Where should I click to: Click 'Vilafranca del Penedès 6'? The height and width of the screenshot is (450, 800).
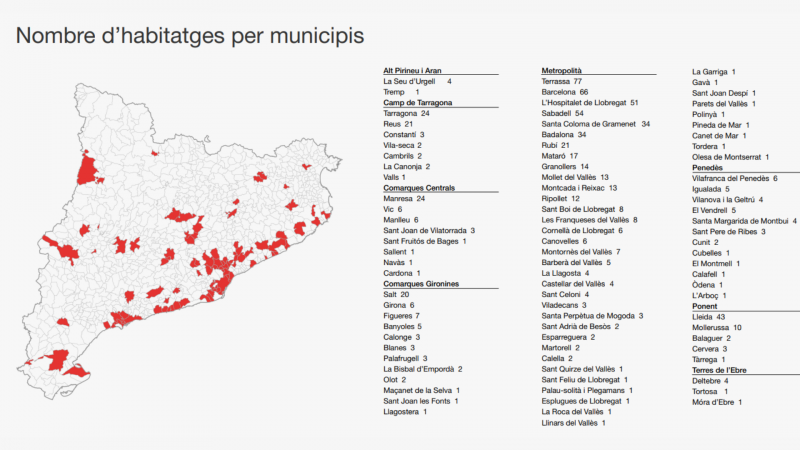point(735,179)
